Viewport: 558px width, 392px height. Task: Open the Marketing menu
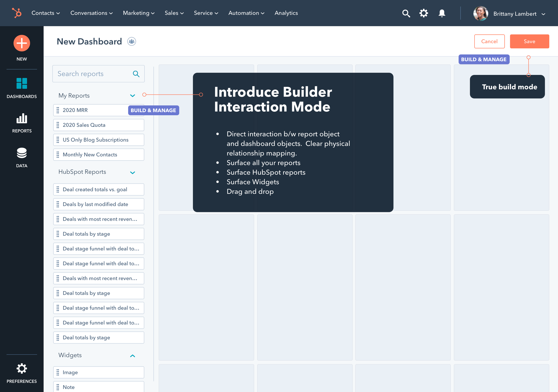coord(139,13)
